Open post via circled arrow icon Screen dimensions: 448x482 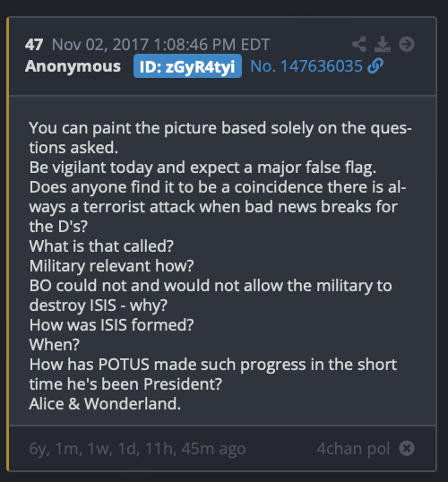(407, 44)
